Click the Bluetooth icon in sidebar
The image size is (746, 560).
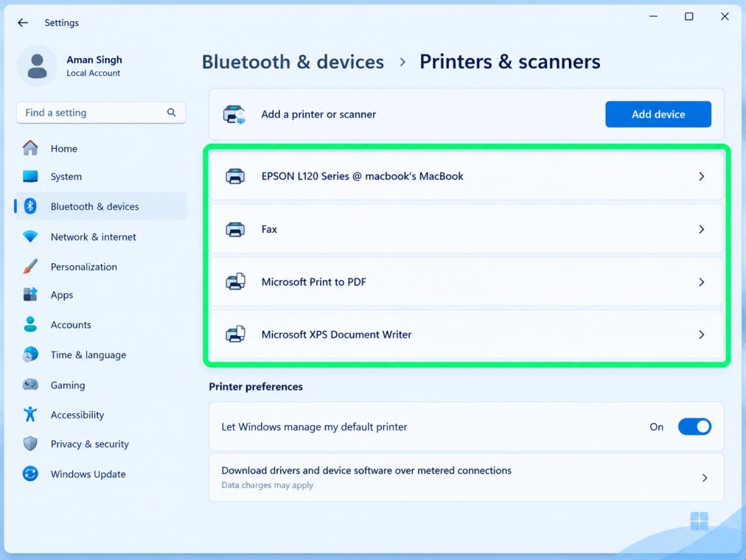pos(30,206)
